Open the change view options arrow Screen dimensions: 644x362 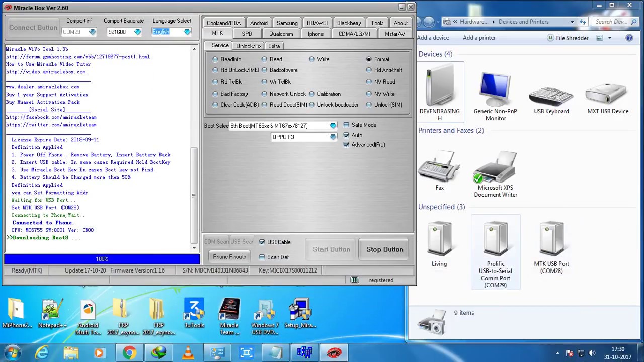tap(610, 38)
